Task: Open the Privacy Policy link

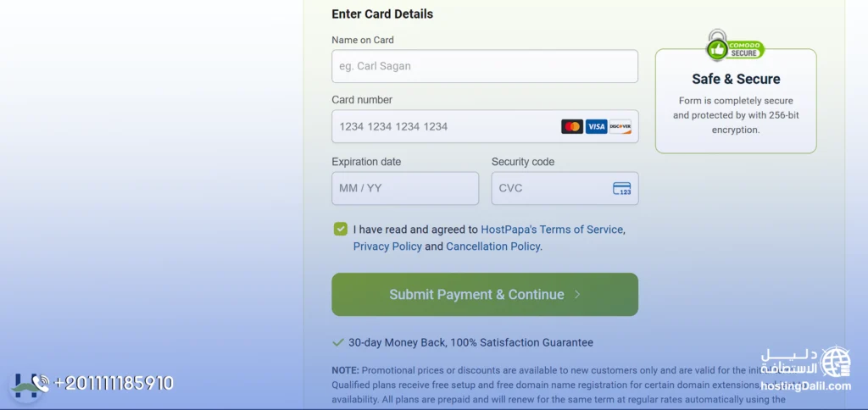Action: pyautogui.click(x=387, y=247)
